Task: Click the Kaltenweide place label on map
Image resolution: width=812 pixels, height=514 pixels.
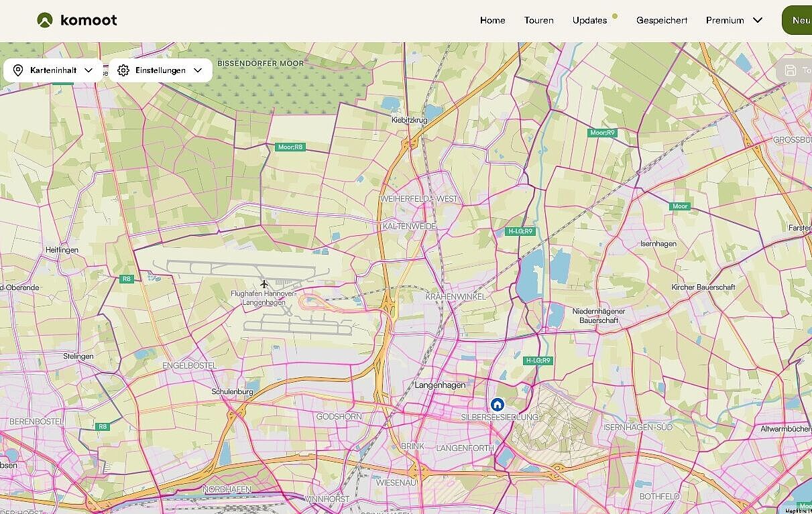Action: pos(409,227)
